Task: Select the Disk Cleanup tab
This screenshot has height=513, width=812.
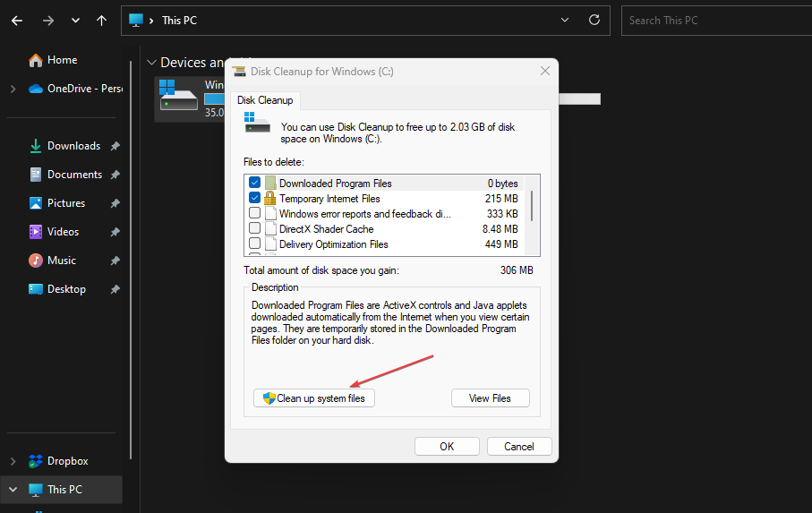Action: (264, 100)
